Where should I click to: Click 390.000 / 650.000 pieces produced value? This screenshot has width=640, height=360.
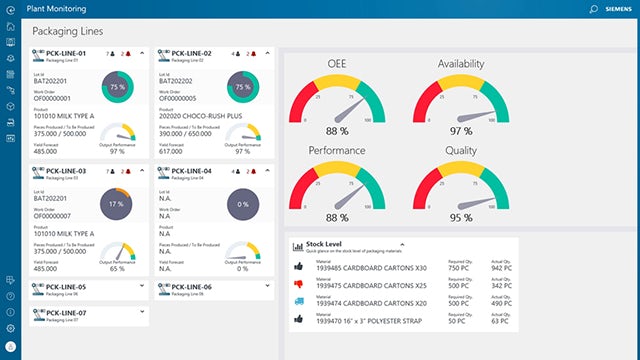pos(185,134)
